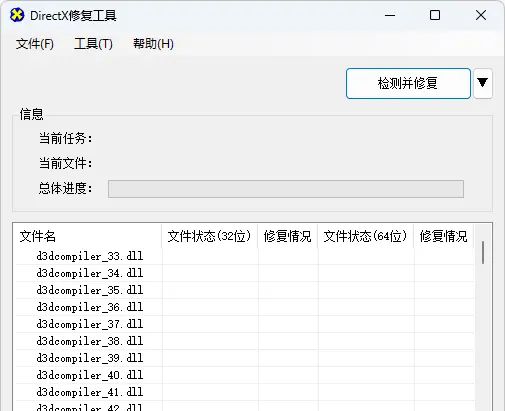Select row d3dcompiler_38.dll
Viewport: 505px width, 411px height.
tap(244, 341)
